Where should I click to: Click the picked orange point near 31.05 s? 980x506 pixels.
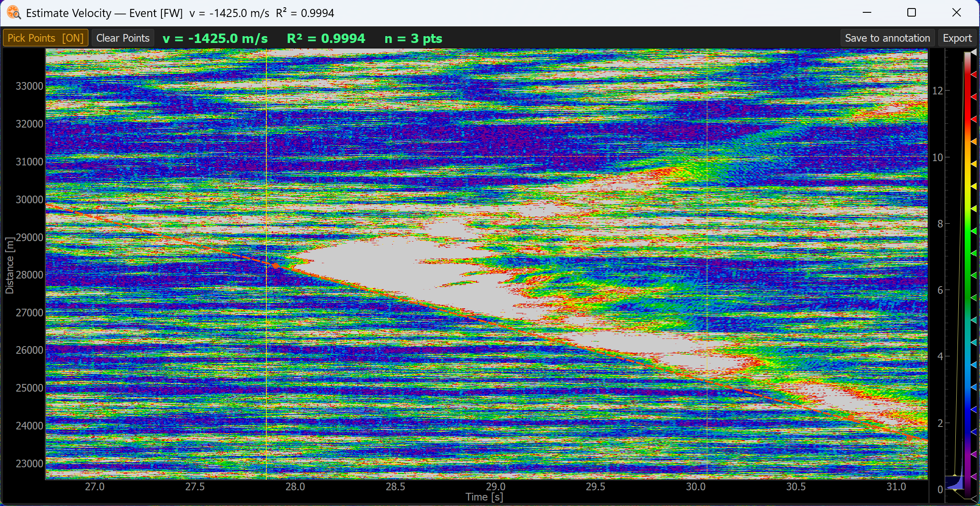[909, 438]
